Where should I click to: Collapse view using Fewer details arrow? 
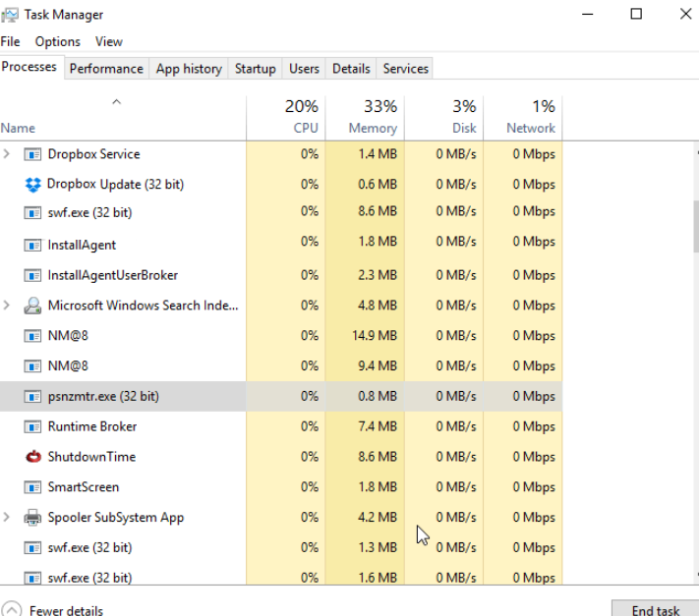pyautogui.click(x=12, y=610)
